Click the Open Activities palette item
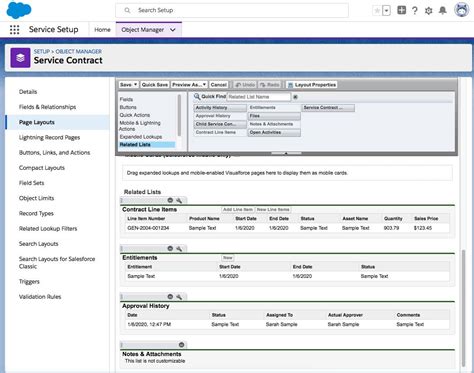 [x=274, y=132]
